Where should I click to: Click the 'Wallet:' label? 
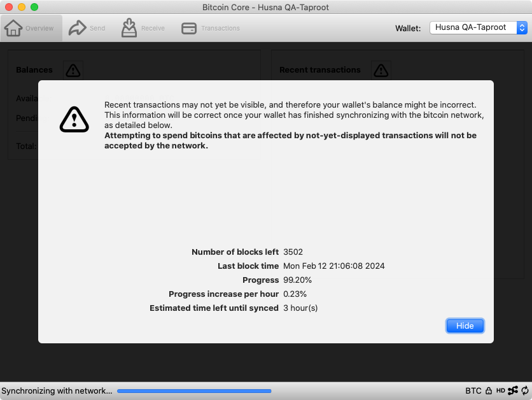[x=408, y=28]
